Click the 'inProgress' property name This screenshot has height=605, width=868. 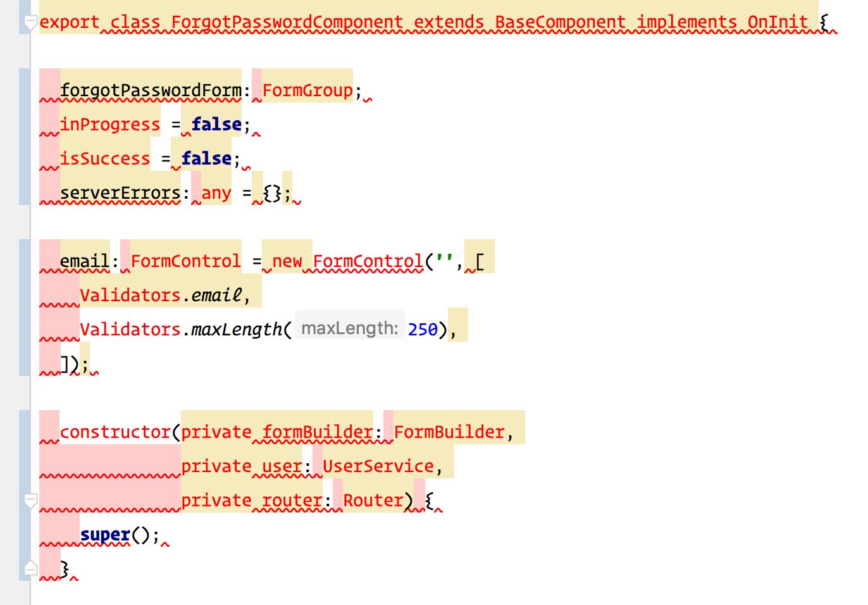(110, 125)
